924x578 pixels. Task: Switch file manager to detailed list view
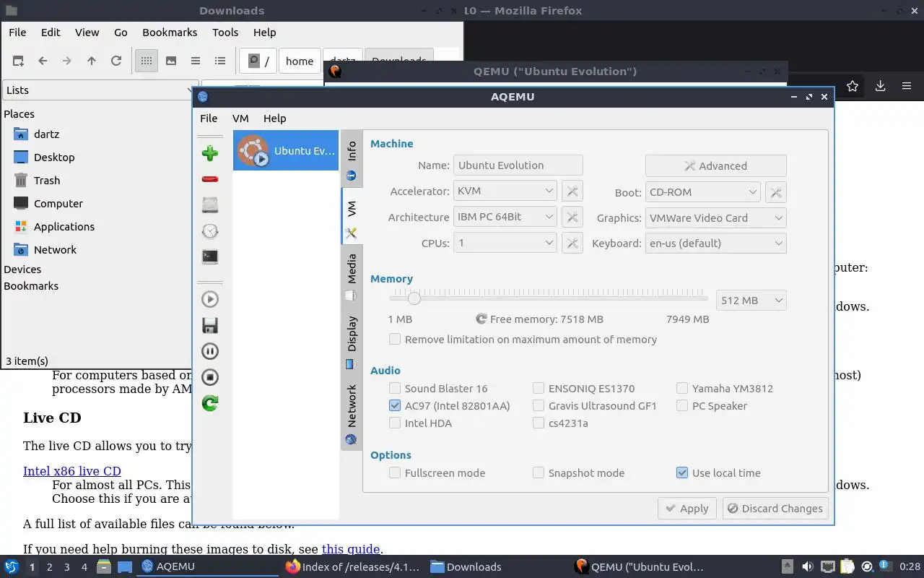coord(220,61)
